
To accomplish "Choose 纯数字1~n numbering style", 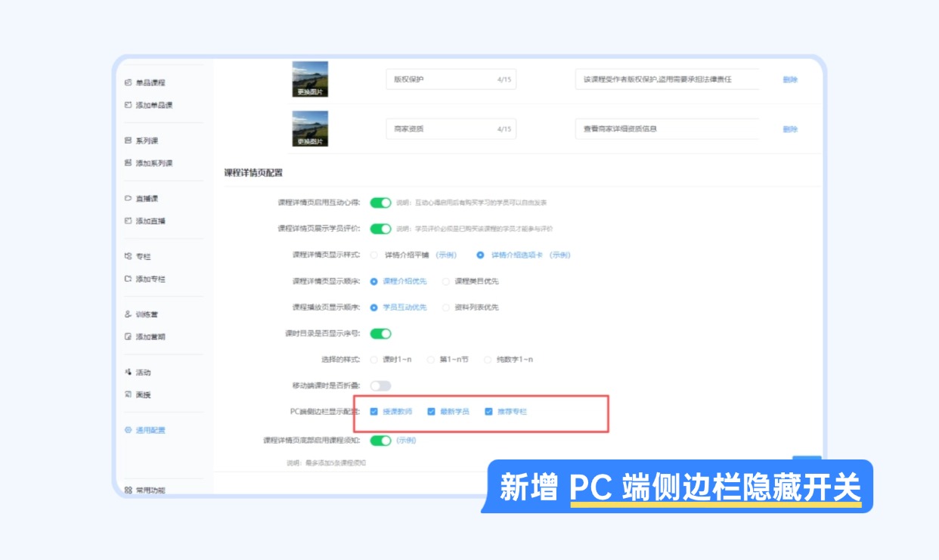I will [488, 360].
